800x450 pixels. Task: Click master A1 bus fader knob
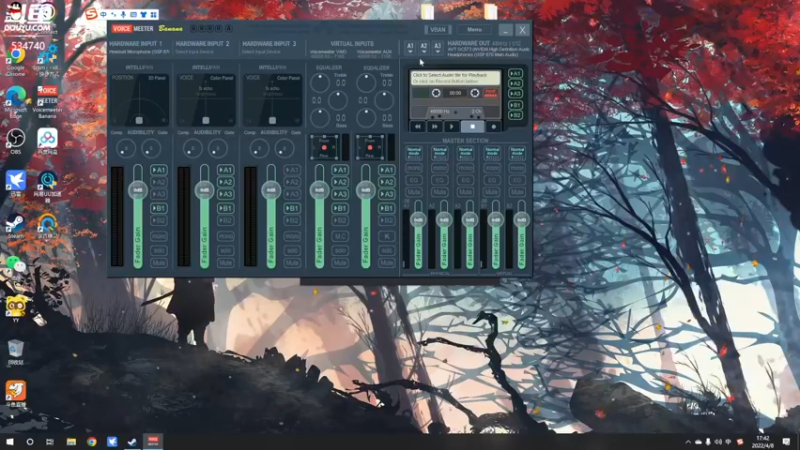(418, 220)
